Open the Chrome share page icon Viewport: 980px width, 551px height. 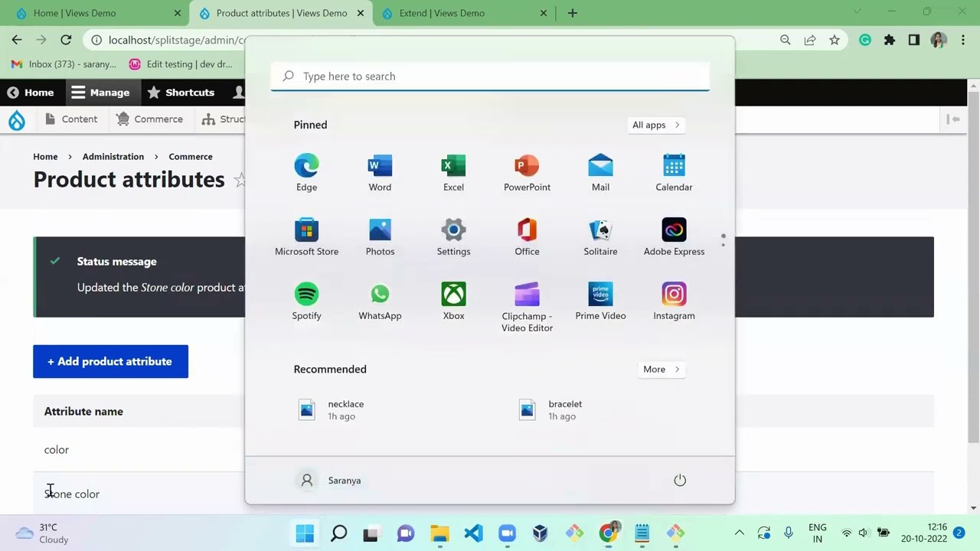click(810, 40)
